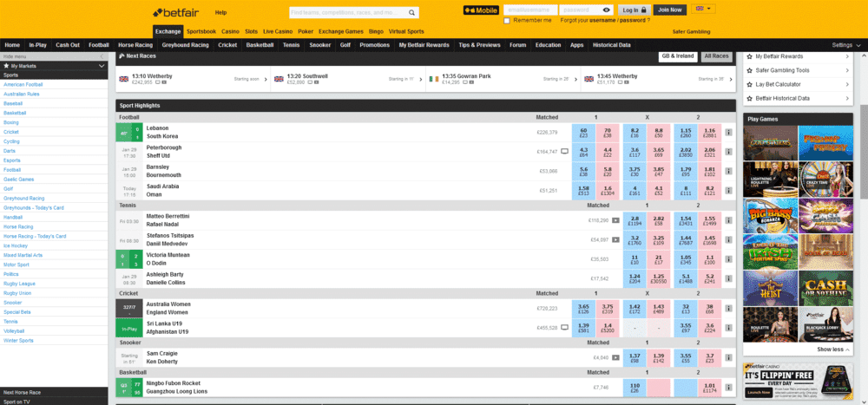The height and width of the screenshot is (405, 868).
Task: Click live video icon for Tsitsipas v Medvedev
Action: coord(615,239)
